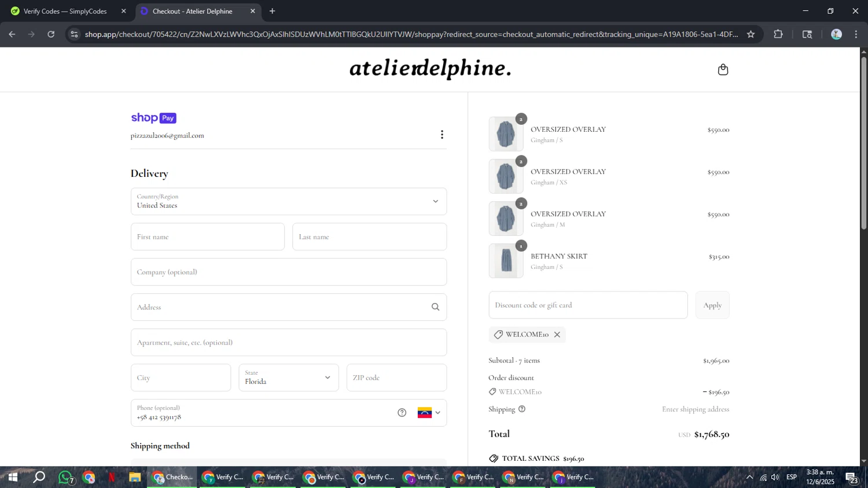
Task: Click the Last name field
Action: coord(369,236)
